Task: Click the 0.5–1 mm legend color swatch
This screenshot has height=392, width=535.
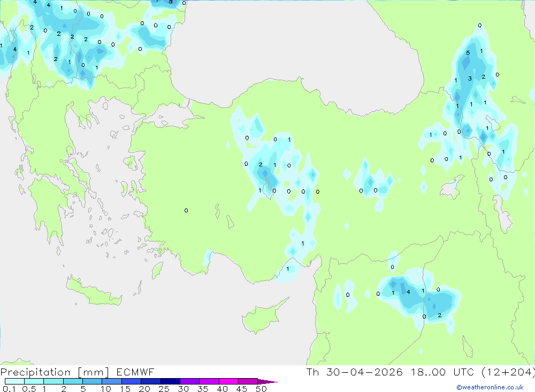Action: point(34,381)
